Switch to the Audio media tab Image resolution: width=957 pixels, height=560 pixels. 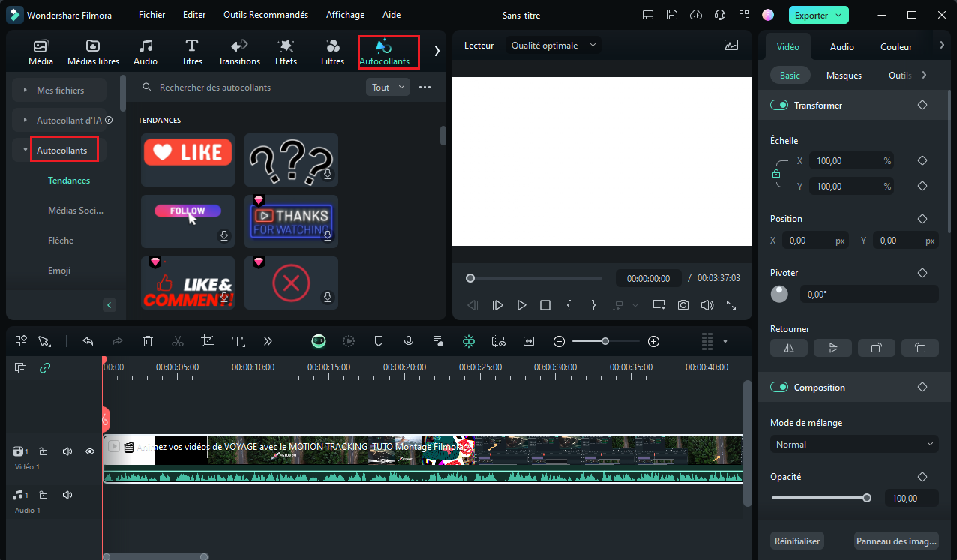click(145, 52)
